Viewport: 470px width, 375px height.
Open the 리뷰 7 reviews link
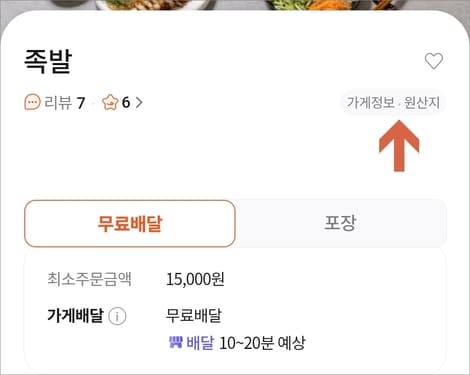click(x=55, y=103)
